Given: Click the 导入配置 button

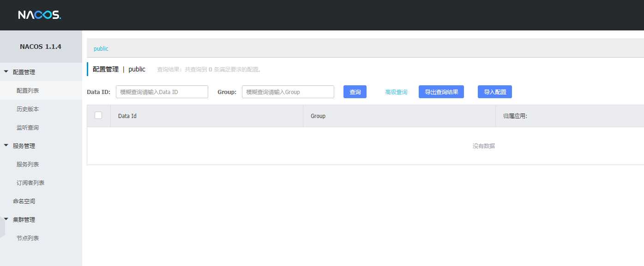Looking at the screenshot, I should 495,92.
